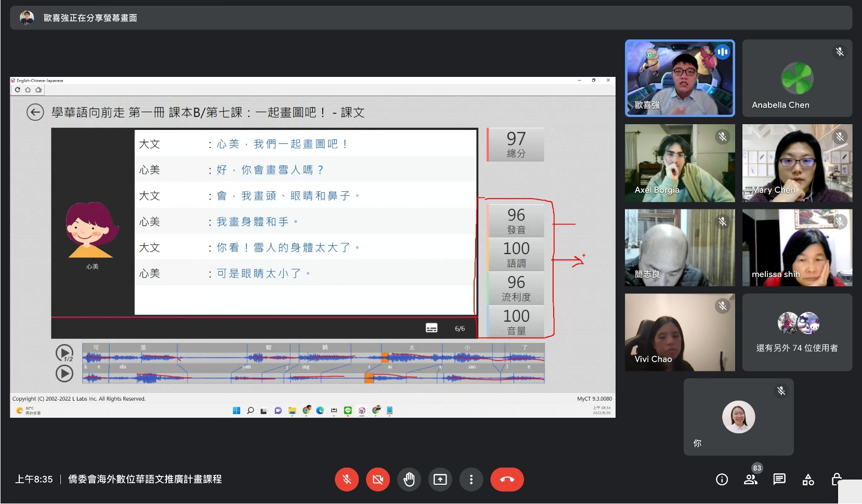Open the in-call chat panel
Viewport: 862px width, 504px height.
(x=779, y=480)
